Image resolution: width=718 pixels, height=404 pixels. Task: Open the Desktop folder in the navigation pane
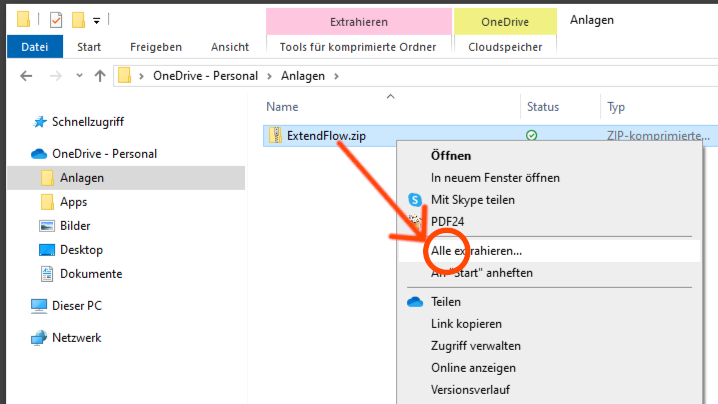(82, 250)
